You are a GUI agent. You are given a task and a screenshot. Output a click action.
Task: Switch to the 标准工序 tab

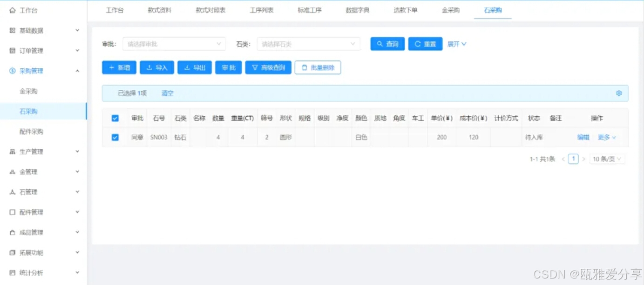310,10
